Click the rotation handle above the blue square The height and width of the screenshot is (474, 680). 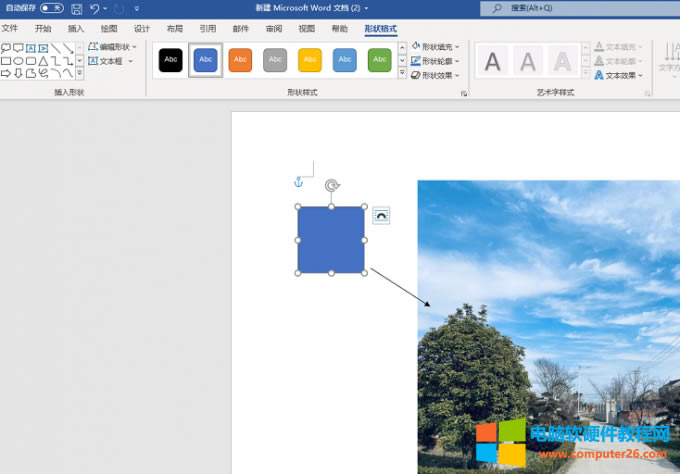coord(331,186)
